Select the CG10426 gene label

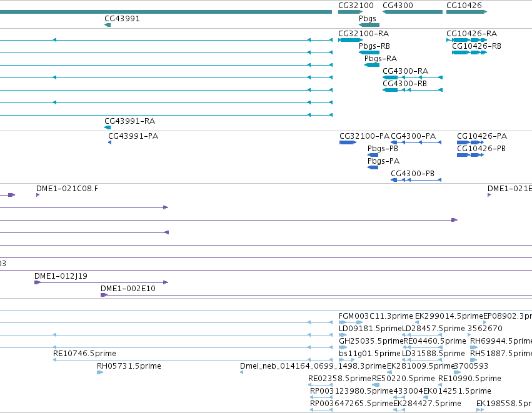(x=464, y=6)
